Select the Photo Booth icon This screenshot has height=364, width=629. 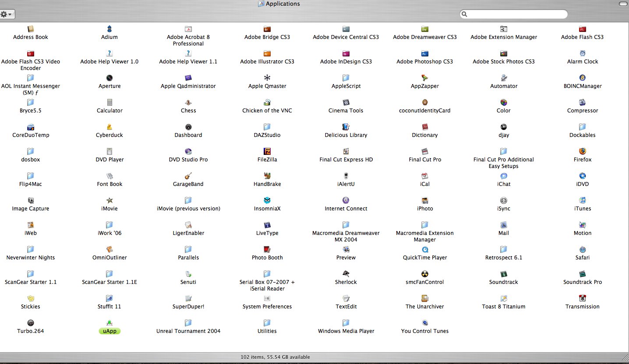coord(267,249)
